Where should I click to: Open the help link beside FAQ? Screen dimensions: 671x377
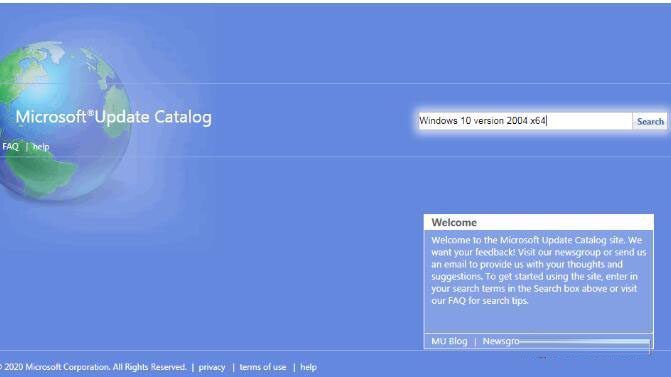pos(41,147)
